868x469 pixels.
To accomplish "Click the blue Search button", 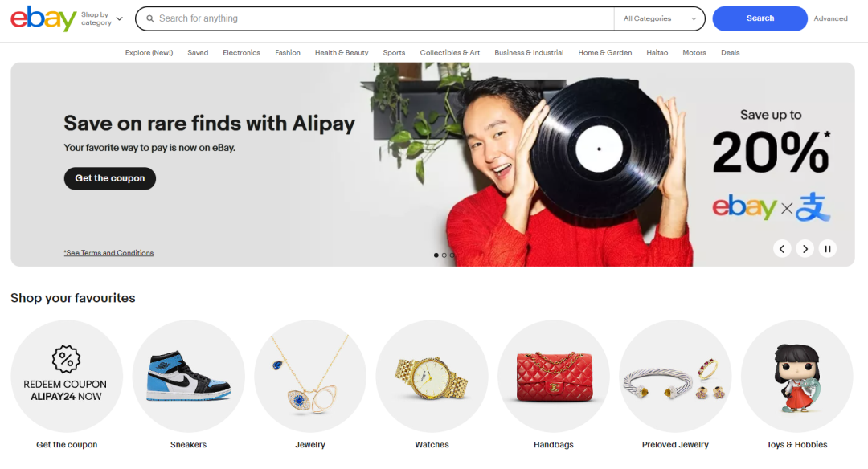I will coord(760,18).
